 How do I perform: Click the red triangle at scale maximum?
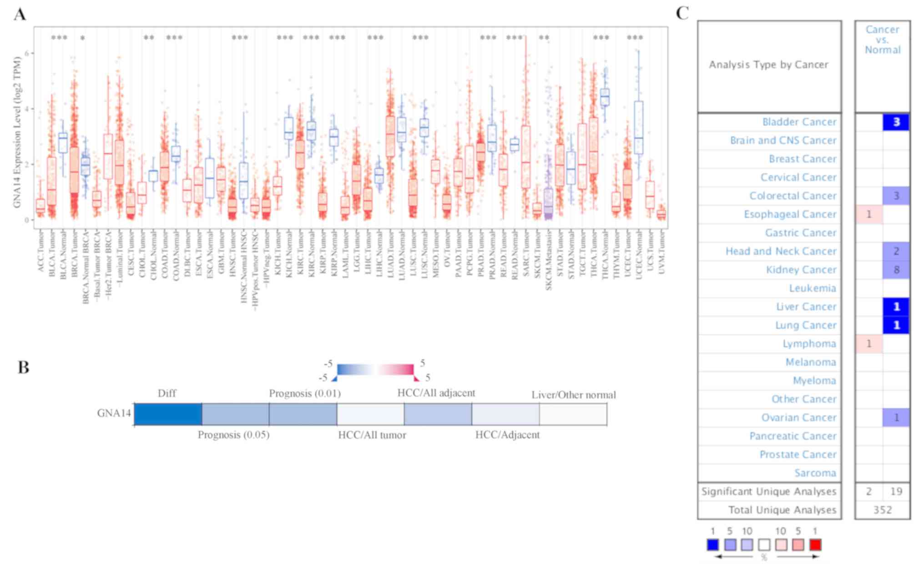[416, 378]
